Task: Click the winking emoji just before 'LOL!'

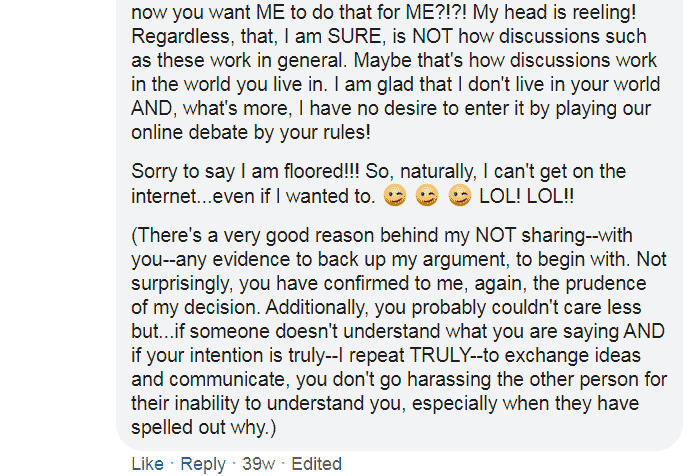Action: click(x=459, y=196)
